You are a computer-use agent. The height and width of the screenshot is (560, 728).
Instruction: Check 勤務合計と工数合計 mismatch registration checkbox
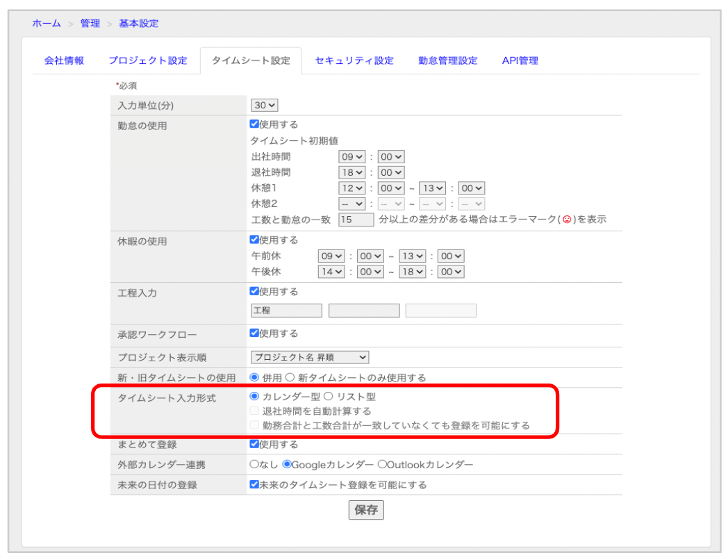254,425
